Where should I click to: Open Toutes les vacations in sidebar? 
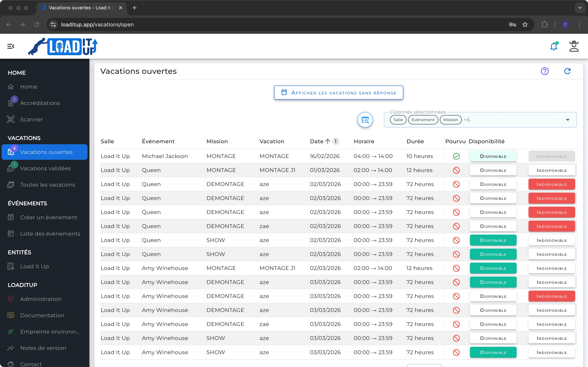point(48,185)
